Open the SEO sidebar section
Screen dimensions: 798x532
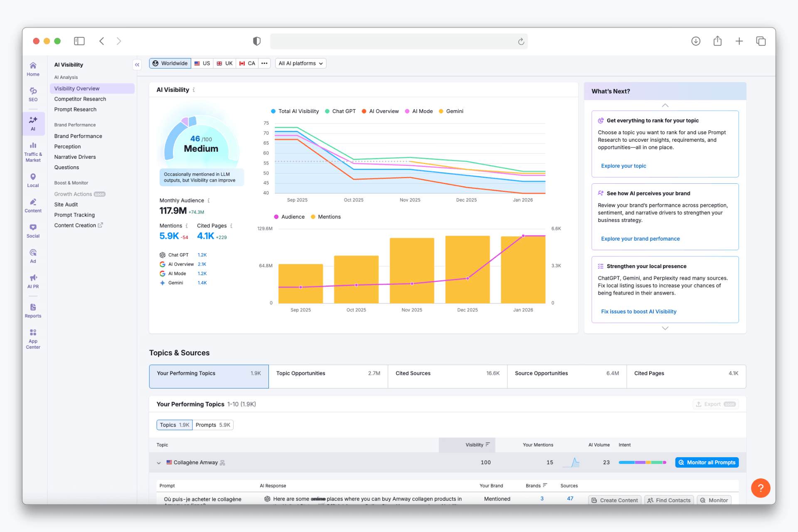click(x=33, y=94)
